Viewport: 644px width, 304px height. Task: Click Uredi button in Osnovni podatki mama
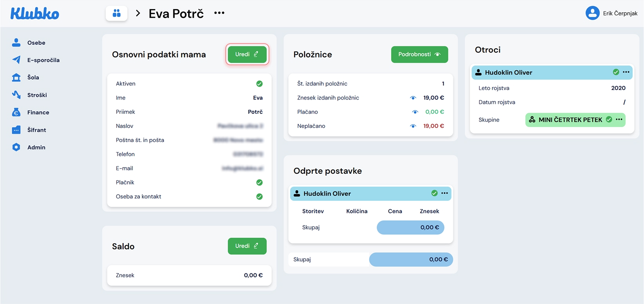(247, 54)
